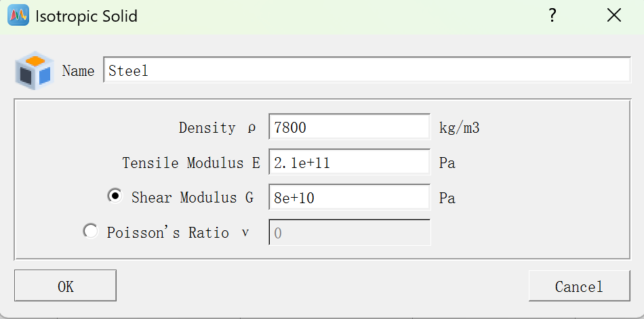Confirm the material with OK

tap(65, 286)
